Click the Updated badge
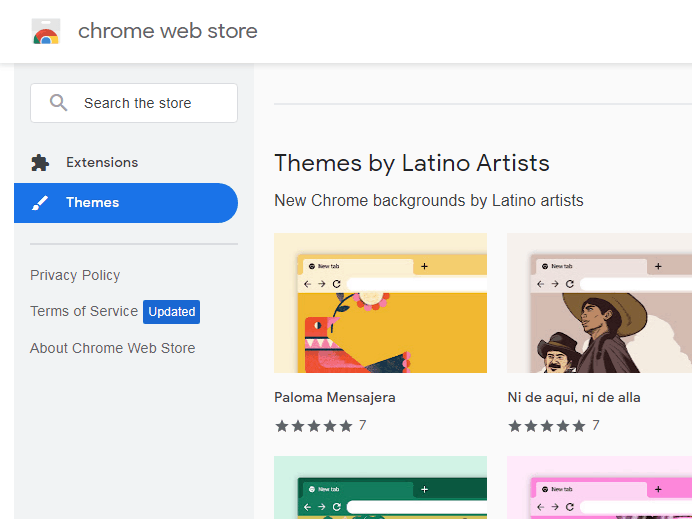The height and width of the screenshot is (519, 692). [x=171, y=312]
